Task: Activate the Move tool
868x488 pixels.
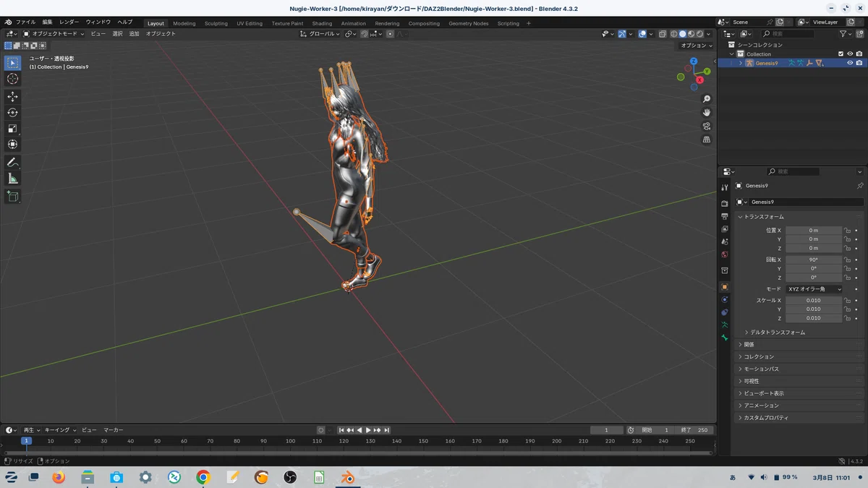Action: (12, 96)
